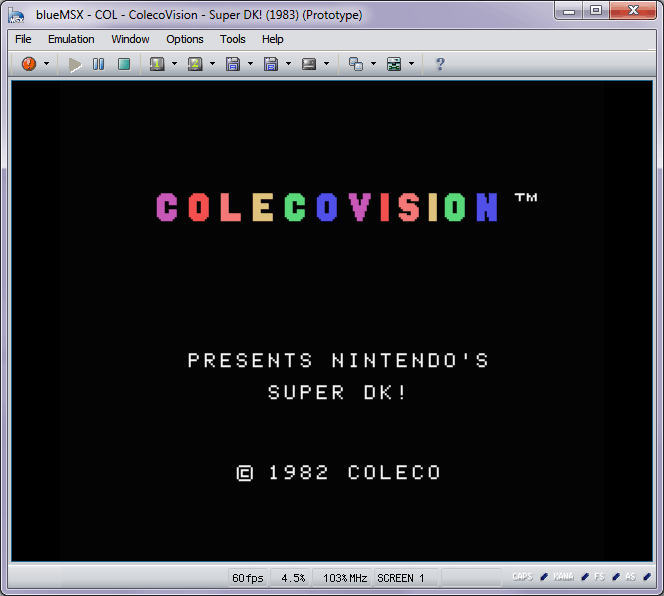Click the red Reset emulation icon
Image resolution: width=664 pixels, height=596 pixels.
tap(29, 64)
